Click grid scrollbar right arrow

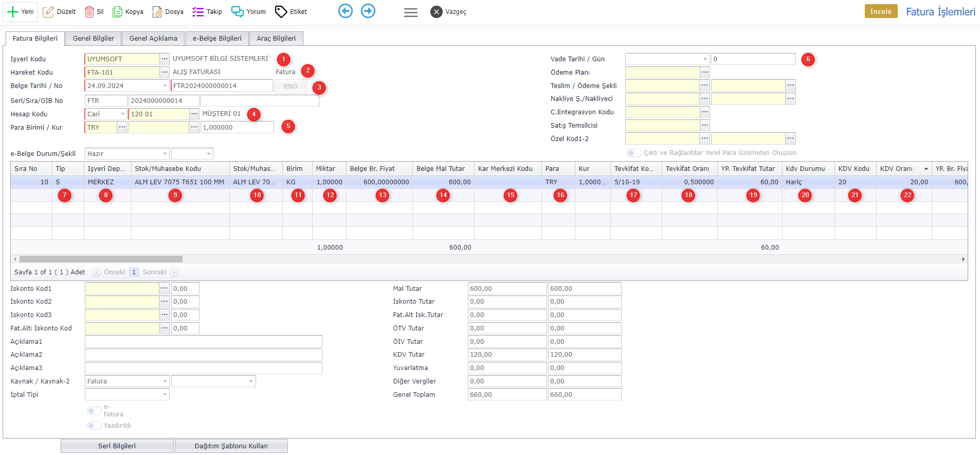(964, 259)
